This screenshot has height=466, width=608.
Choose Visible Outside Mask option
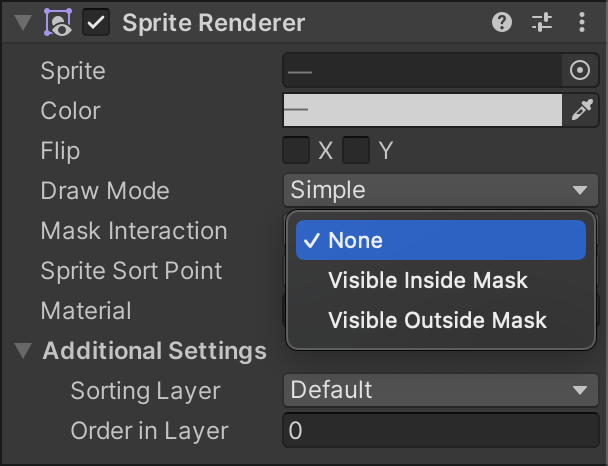[x=440, y=320]
